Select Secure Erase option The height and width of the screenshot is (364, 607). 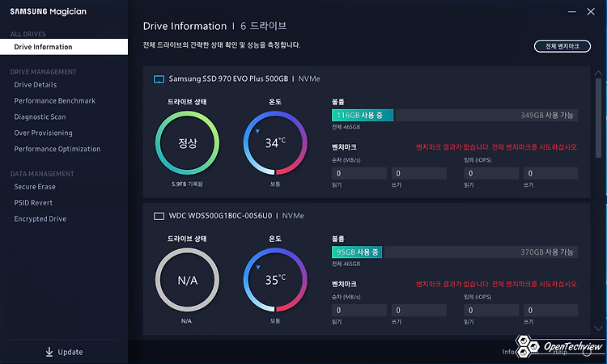coord(35,187)
